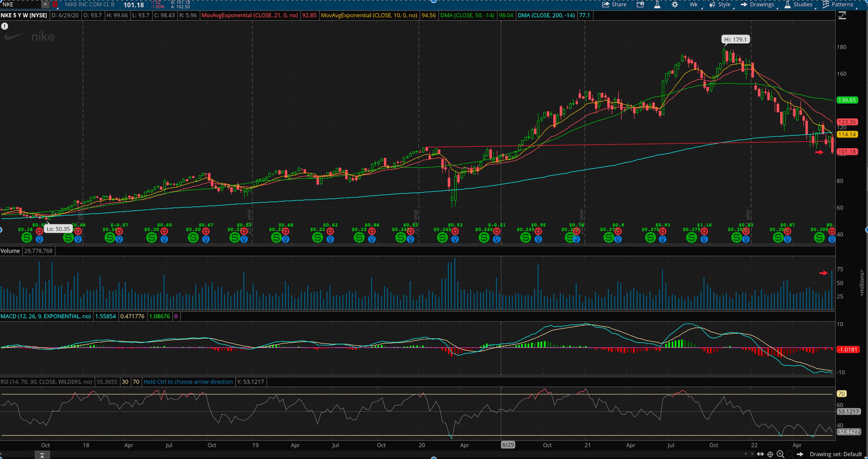
Task: Open the Studies menu
Action: (x=798, y=5)
